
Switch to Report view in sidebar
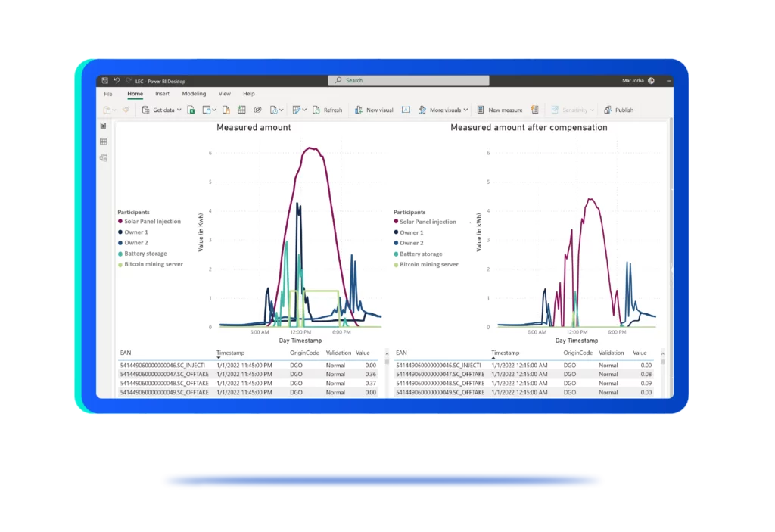point(103,126)
